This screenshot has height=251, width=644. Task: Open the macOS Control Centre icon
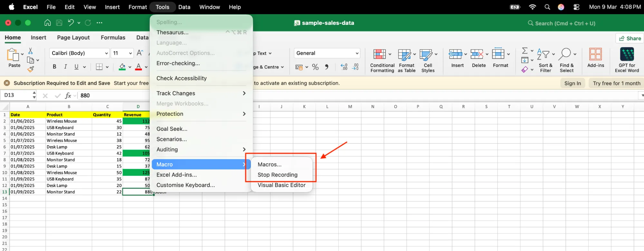(x=576, y=7)
